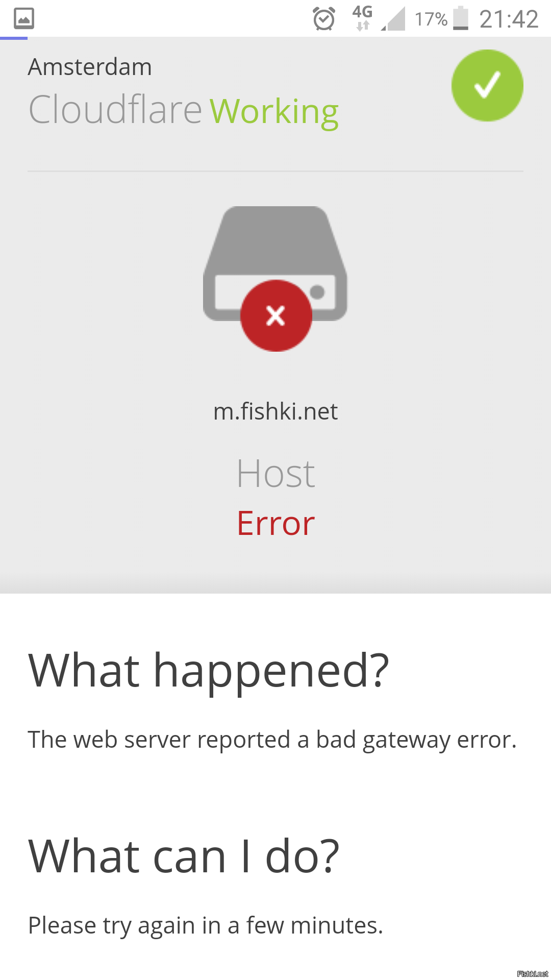Tap the 17% battery percentage text
The height and width of the screenshot is (980, 551).
(x=431, y=19)
